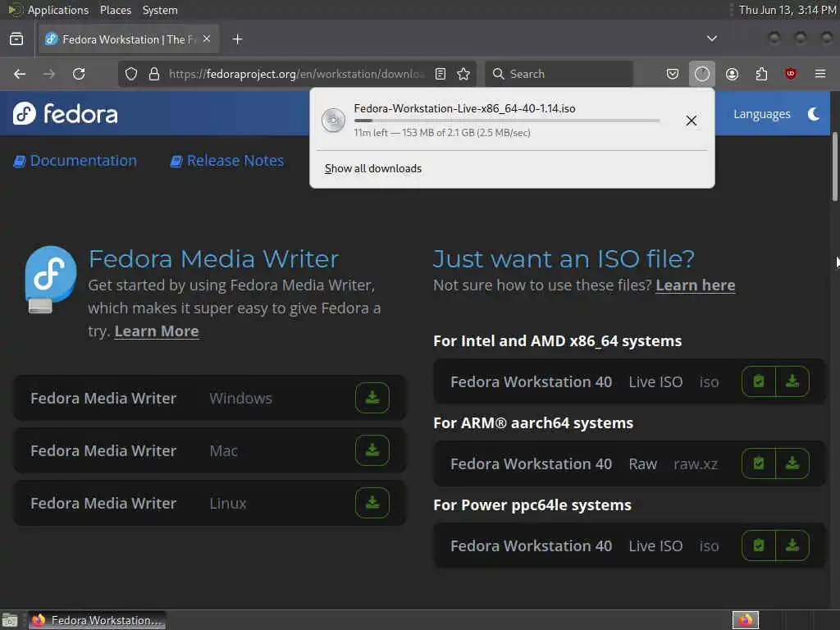Click the Fedora-Workstation-Live ISO download entry icon
The height and width of the screenshot is (630, 840).
click(333, 120)
